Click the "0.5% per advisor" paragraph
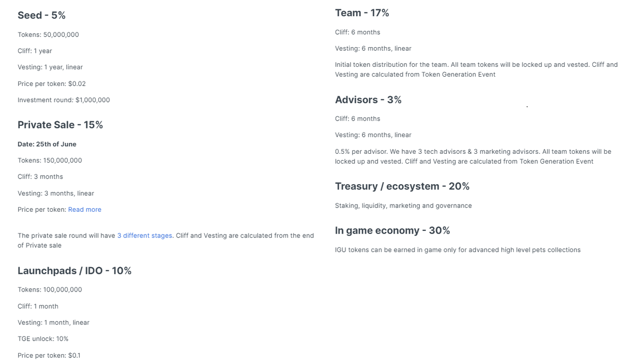This screenshot has width=622, height=364. coord(473,156)
